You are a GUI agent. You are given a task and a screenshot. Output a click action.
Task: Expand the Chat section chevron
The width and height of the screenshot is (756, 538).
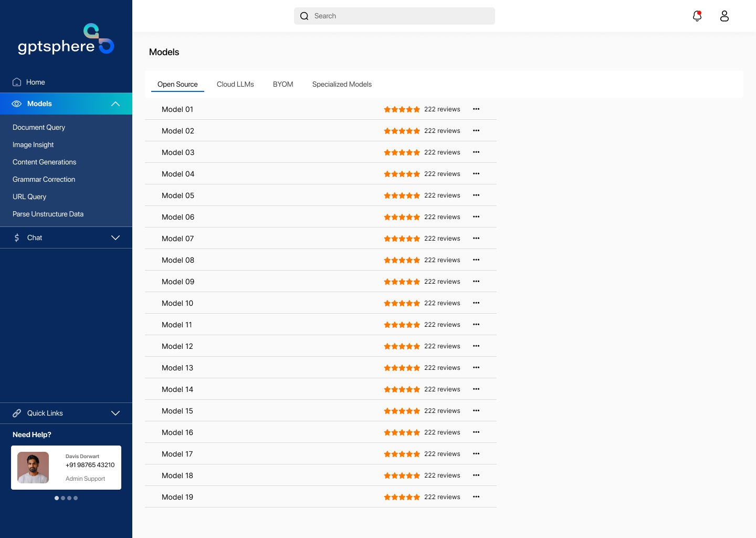(115, 237)
